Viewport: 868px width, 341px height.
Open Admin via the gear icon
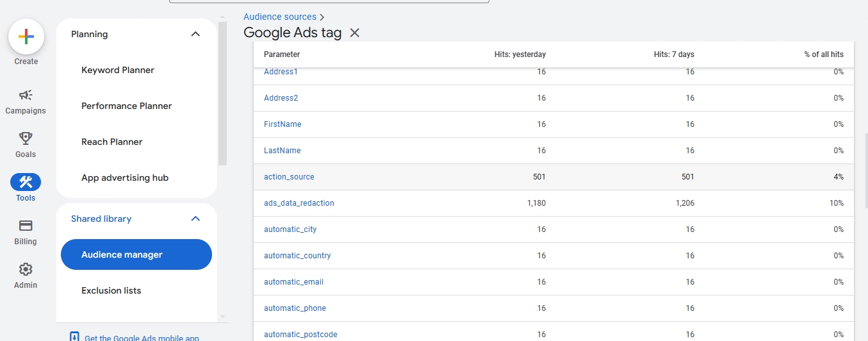(x=26, y=269)
